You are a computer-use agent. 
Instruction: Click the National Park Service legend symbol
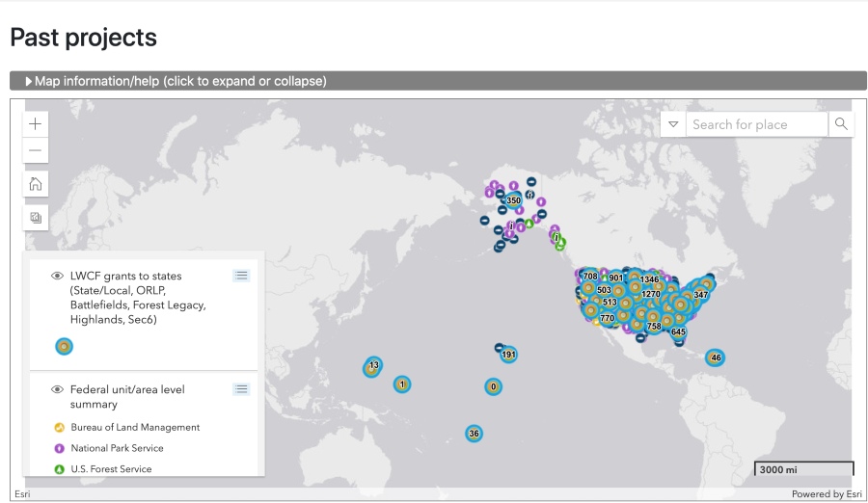pos(59,448)
